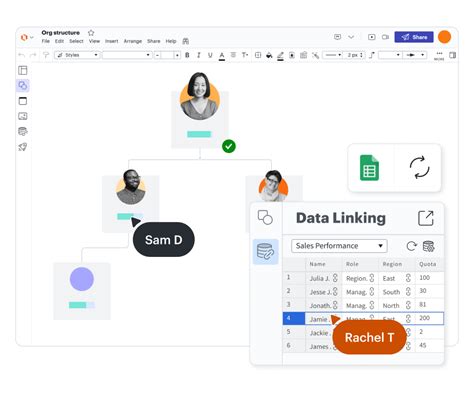Start presentation mode with play icon
Screen dimensions: 474x396
[372, 37]
